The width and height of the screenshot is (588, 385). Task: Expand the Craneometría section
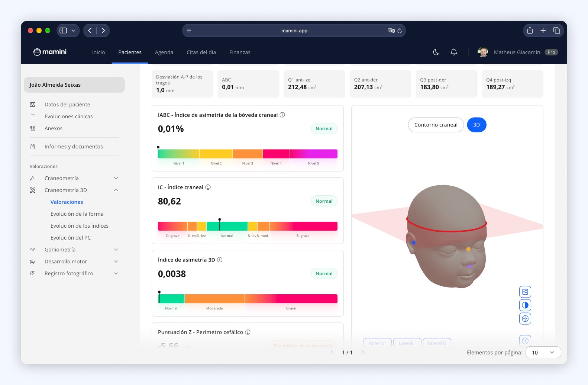(116, 178)
